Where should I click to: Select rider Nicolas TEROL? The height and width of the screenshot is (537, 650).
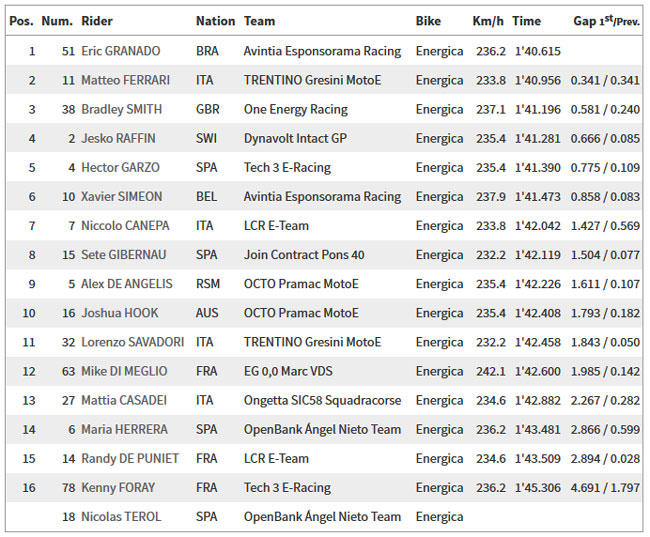click(121, 517)
